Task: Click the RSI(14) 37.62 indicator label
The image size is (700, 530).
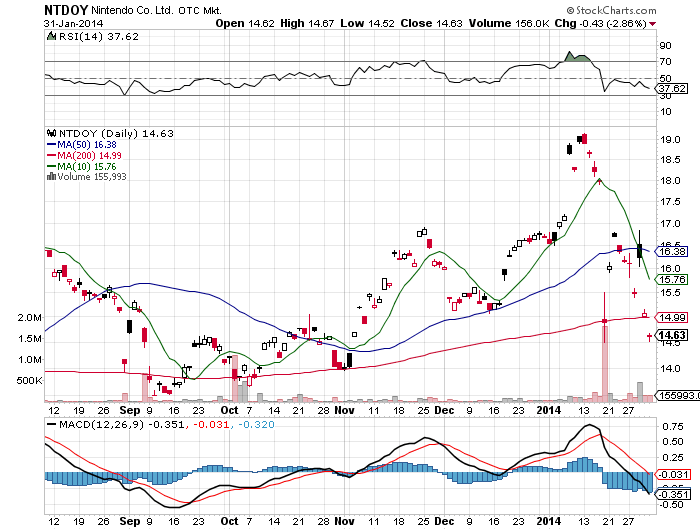Action: point(99,37)
